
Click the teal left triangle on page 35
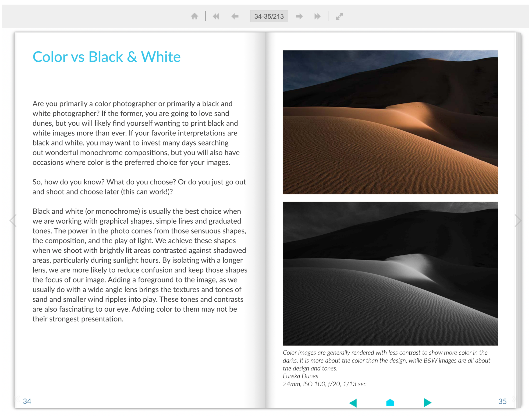(x=353, y=403)
